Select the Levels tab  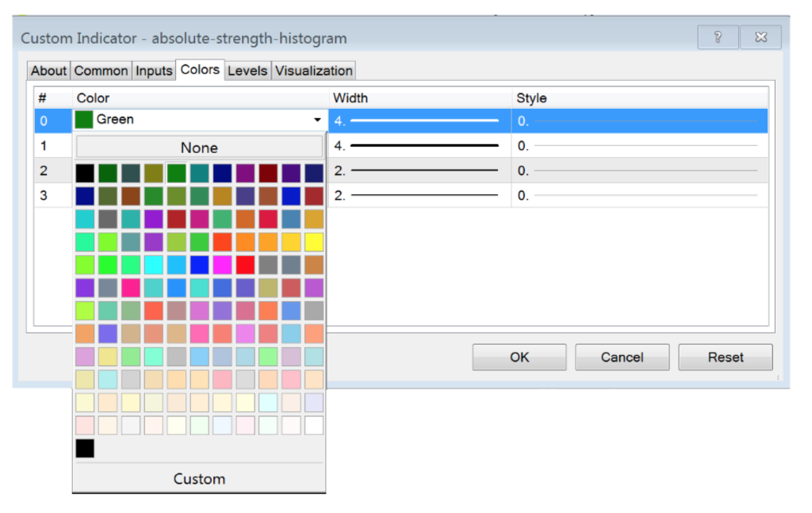tap(247, 71)
